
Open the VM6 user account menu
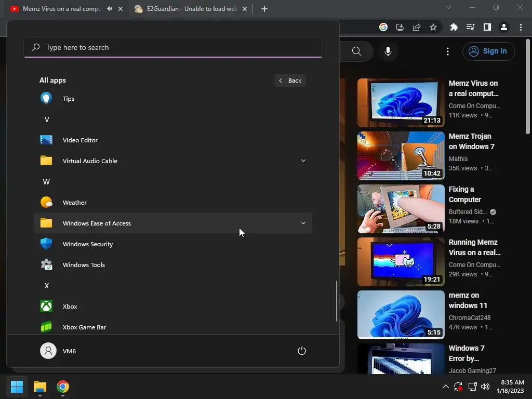coord(58,351)
